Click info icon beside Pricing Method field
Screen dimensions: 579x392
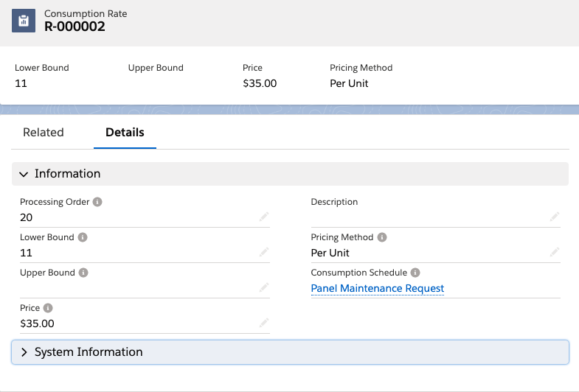(382, 237)
